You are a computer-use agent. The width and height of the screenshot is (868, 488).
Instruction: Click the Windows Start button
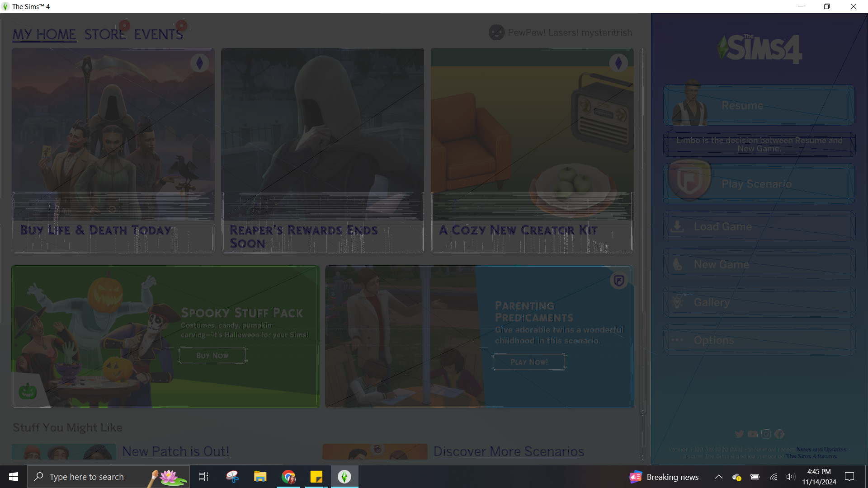14,477
